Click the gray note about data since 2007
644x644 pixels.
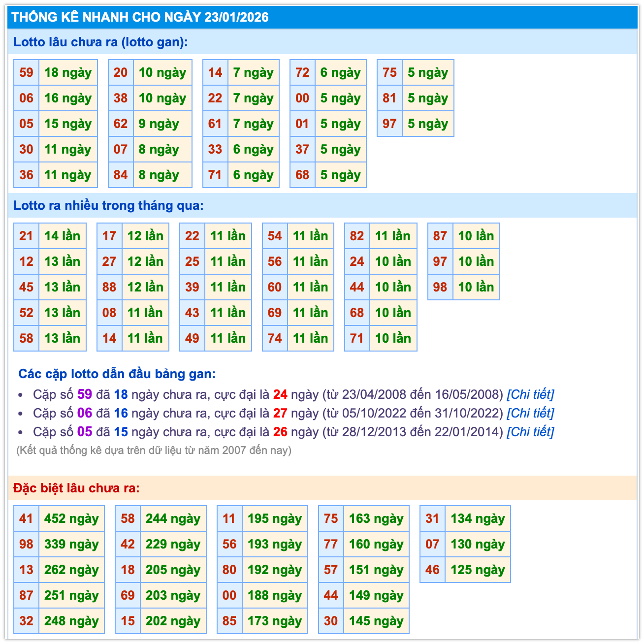coord(154,451)
